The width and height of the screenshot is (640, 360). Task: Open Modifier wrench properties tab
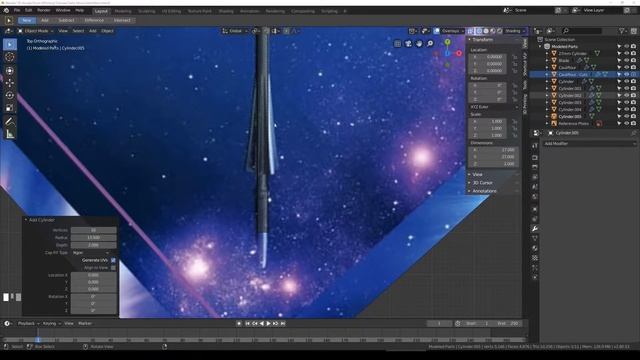tap(535, 229)
